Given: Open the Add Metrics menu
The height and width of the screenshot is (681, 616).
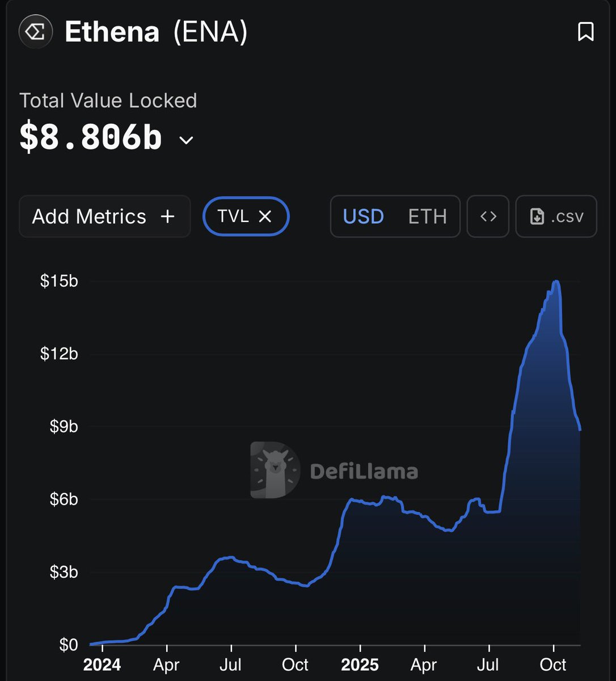Looking at the screenshot, I should (104, 216).
